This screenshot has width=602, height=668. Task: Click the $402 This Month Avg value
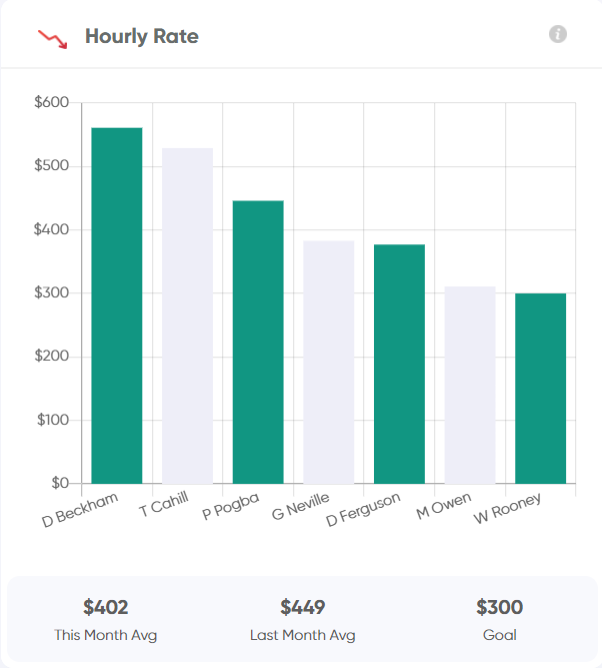coord(106,607)
